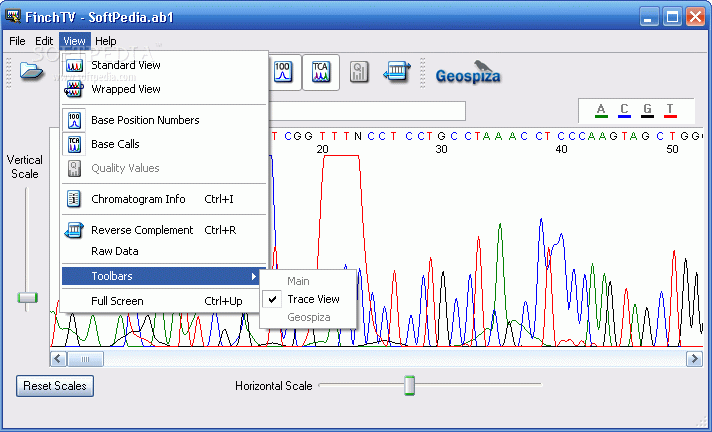Screen dimensions: 712x432
Task: Click the horizontal scrollbar right arrow
Action: [694, 359]
